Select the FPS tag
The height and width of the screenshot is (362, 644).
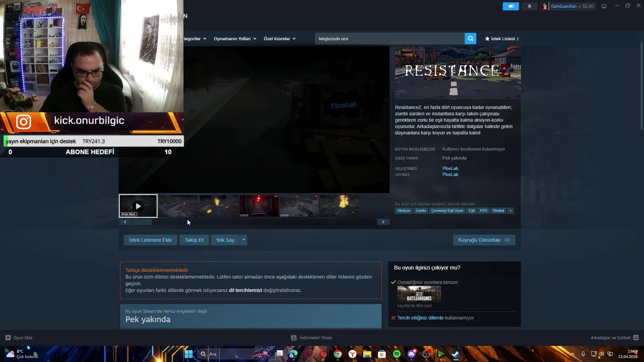(x=484, y=211)
